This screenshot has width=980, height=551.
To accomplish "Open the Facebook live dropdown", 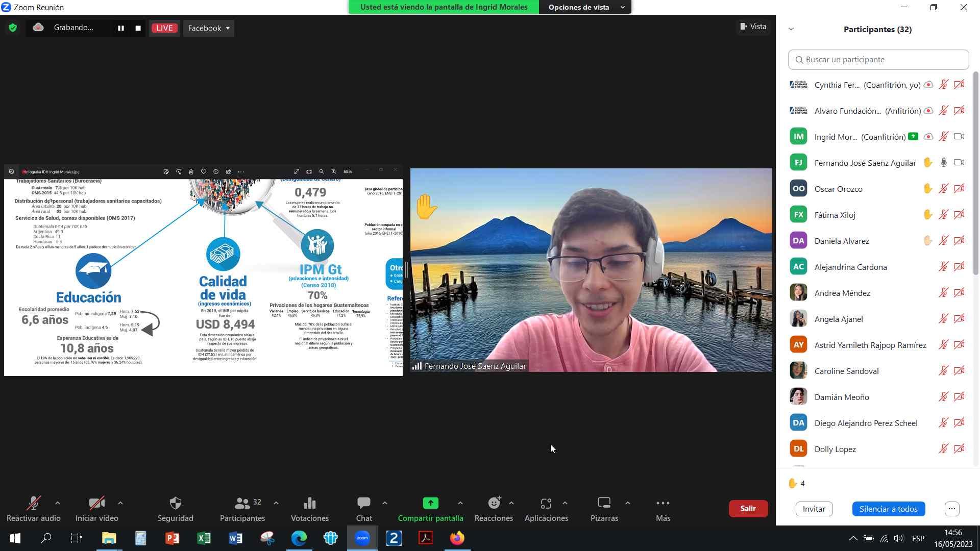I will coord(209,28).
